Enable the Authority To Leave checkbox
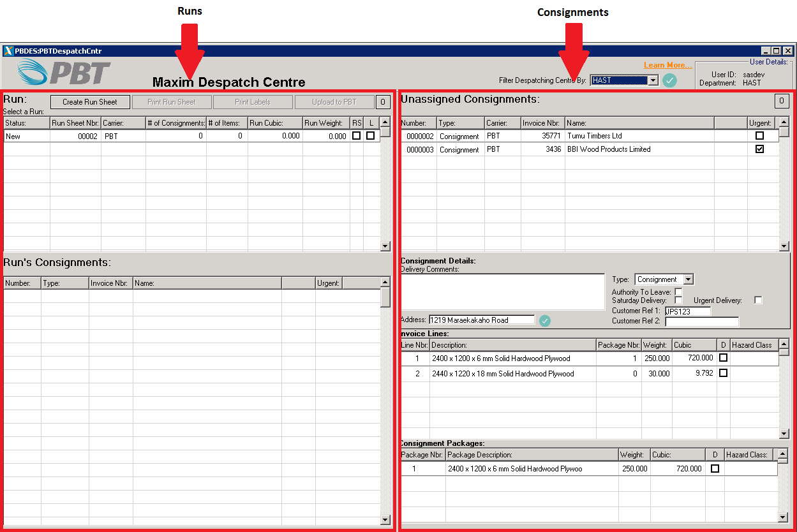The width and height of the screenshot is (797, 532). click(x=678, y=292)
